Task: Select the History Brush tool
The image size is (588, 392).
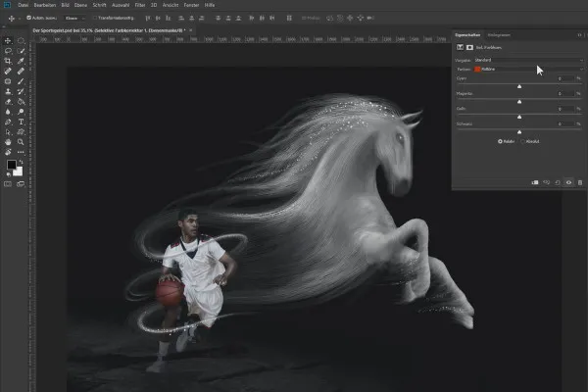Action: [x=21, y=91]
